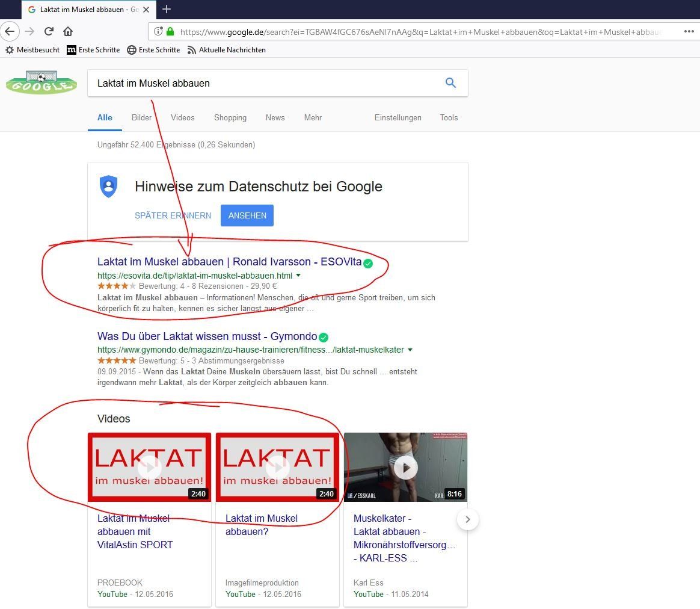The image size is (700, 609).
Task: Switch to the Shopping tab
Action: coord(230,117)
